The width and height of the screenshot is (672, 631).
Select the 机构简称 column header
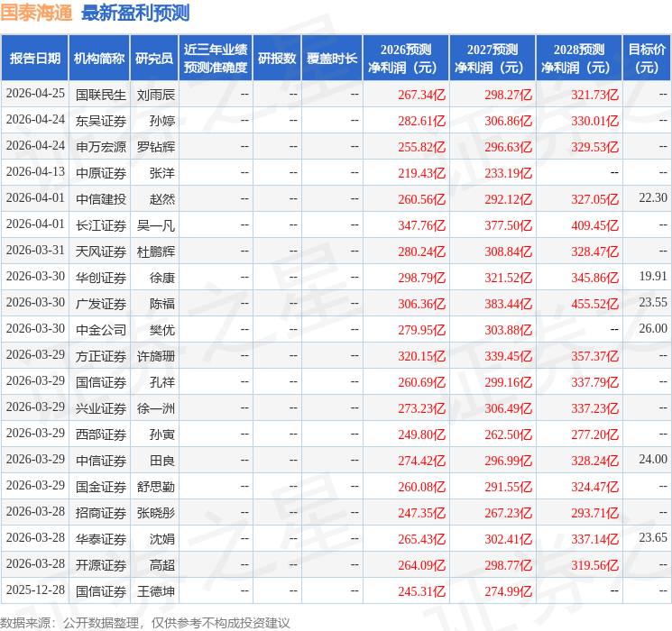99,59
